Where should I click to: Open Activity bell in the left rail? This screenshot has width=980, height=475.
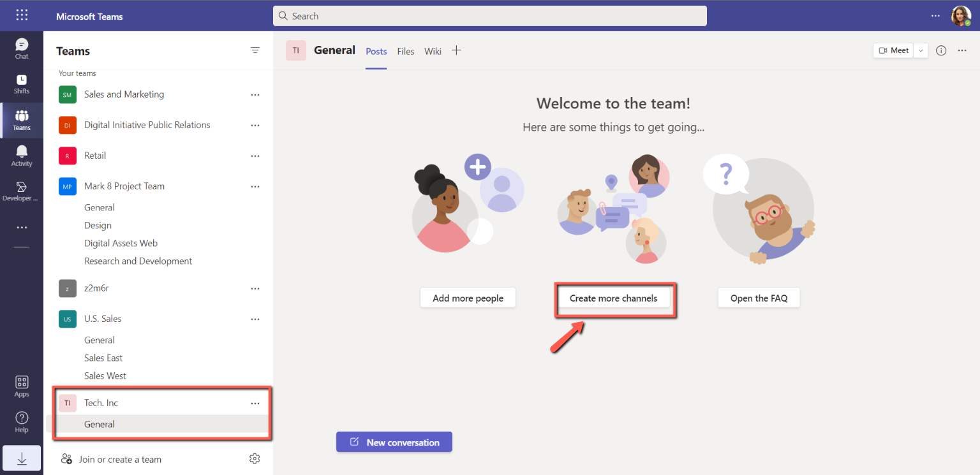[22, 156]
